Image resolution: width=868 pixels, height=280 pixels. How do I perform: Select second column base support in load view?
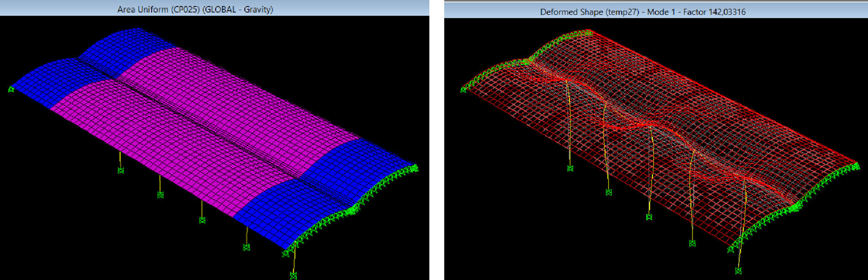[160, 195]
